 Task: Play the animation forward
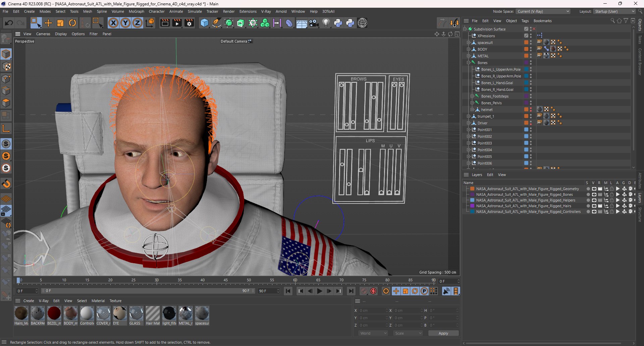tap(320, 291)
